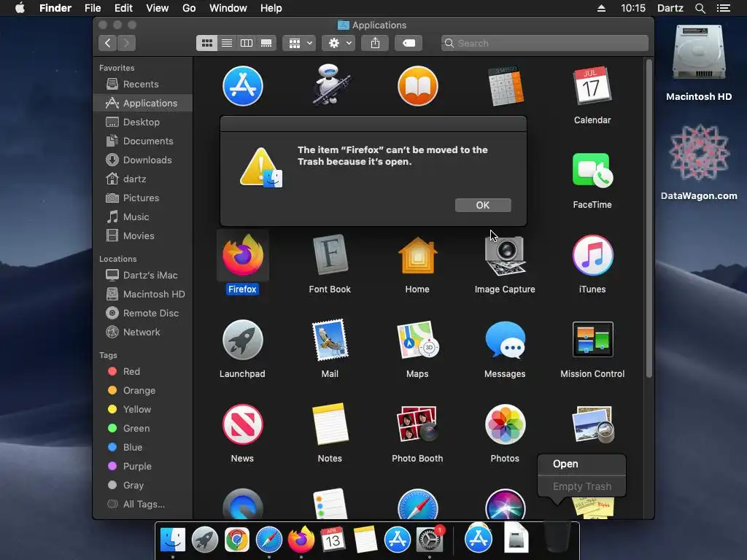Switch Finder to list view
The height and width of the screenshot is (560, 747).
pos(227,43)
